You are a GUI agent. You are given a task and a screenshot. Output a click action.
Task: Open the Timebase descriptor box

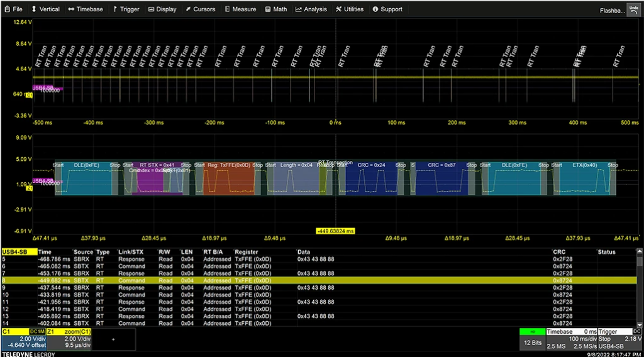571,339
